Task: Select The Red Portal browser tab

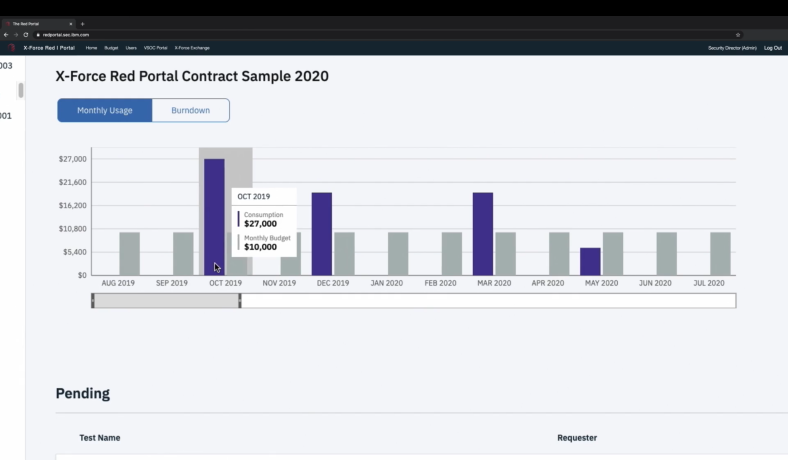Action: point(38,24)
